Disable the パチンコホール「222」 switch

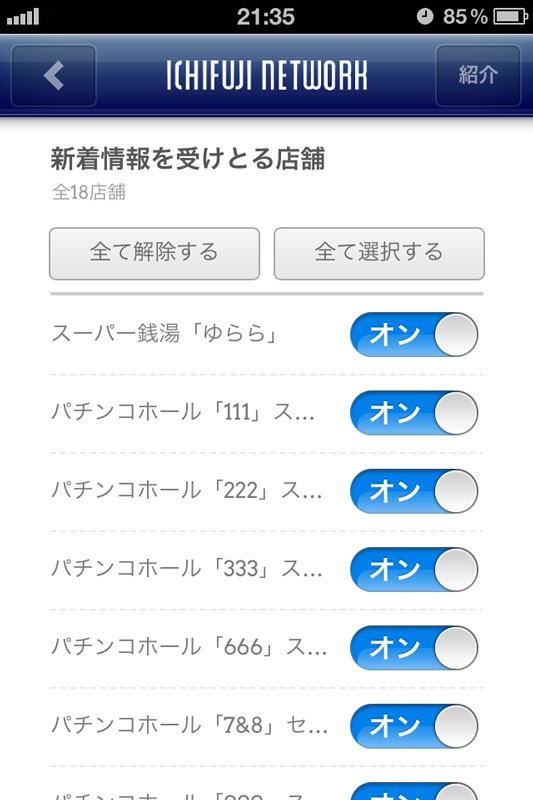pyautogui.click(x=414, y=491)
